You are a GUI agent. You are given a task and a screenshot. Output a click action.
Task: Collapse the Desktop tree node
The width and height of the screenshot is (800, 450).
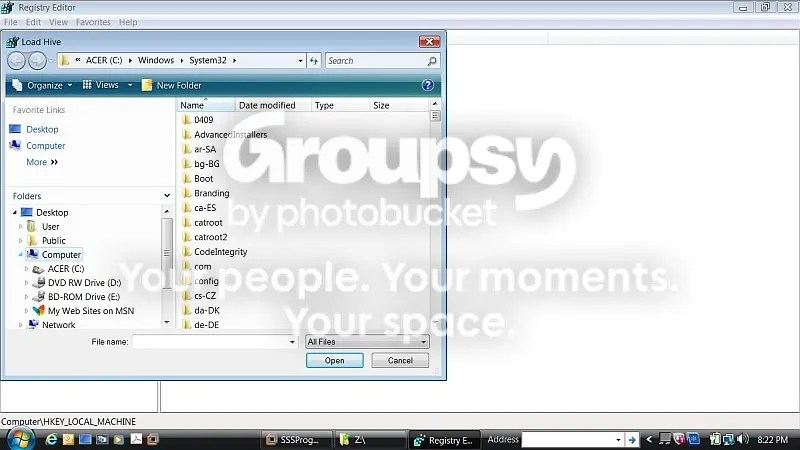click(x=14, y=212)
